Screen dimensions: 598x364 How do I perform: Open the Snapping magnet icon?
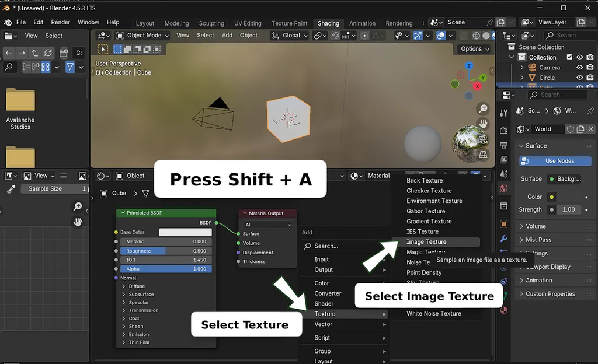[335, 36]
